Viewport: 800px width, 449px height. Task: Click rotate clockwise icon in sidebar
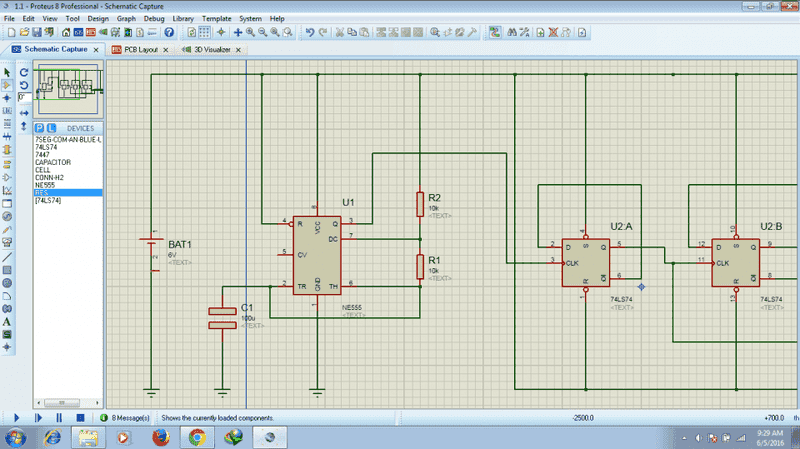click(x=23, y=72)
